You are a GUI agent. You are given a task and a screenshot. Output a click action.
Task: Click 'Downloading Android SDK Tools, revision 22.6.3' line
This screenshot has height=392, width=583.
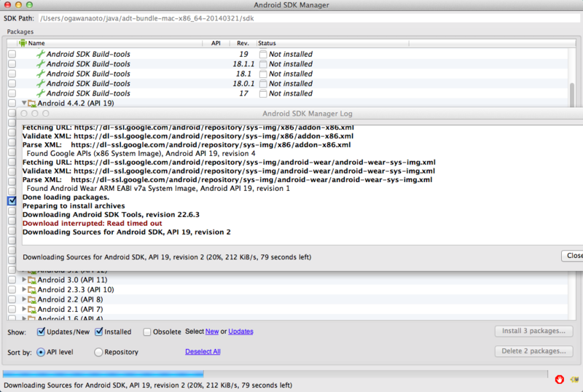(x=111, y=215)
